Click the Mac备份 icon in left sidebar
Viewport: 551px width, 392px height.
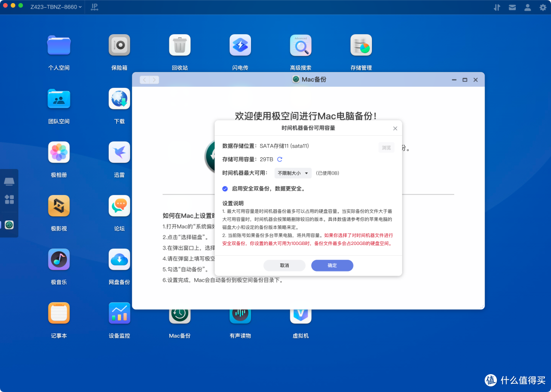9,225
